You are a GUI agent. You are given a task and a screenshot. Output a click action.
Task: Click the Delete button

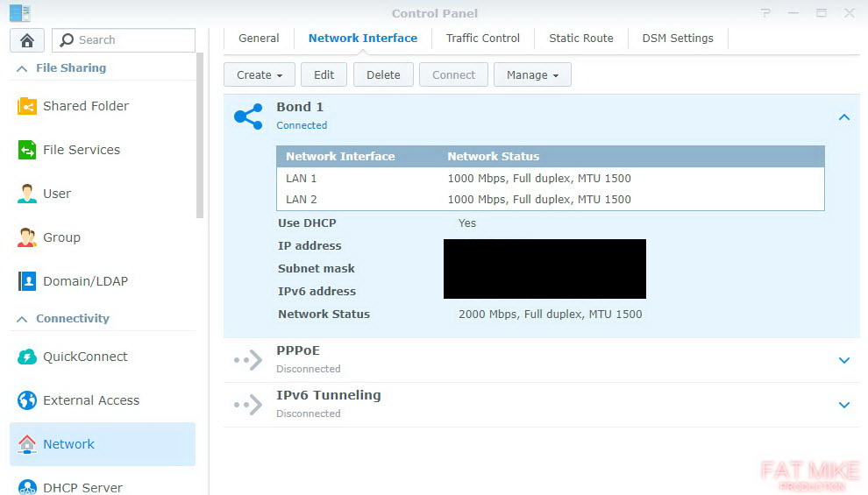click(383, 74)
